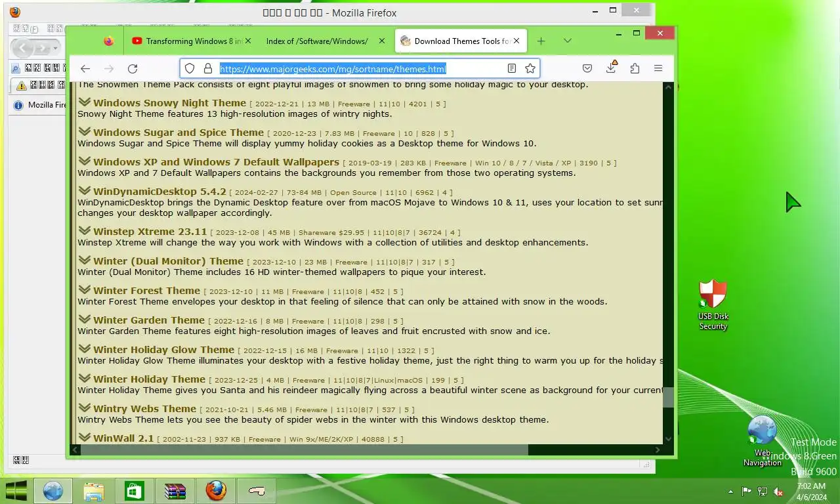The image size is (840, 504).
Task: Open the Extensions puzzle-piece menu
Action: 635,68
